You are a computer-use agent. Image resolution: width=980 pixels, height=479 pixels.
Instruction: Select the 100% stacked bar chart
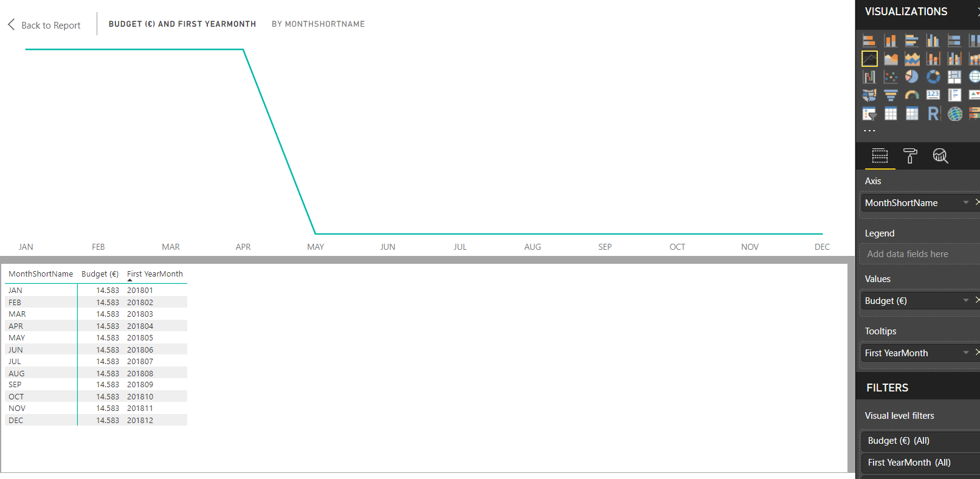point(954,41)
